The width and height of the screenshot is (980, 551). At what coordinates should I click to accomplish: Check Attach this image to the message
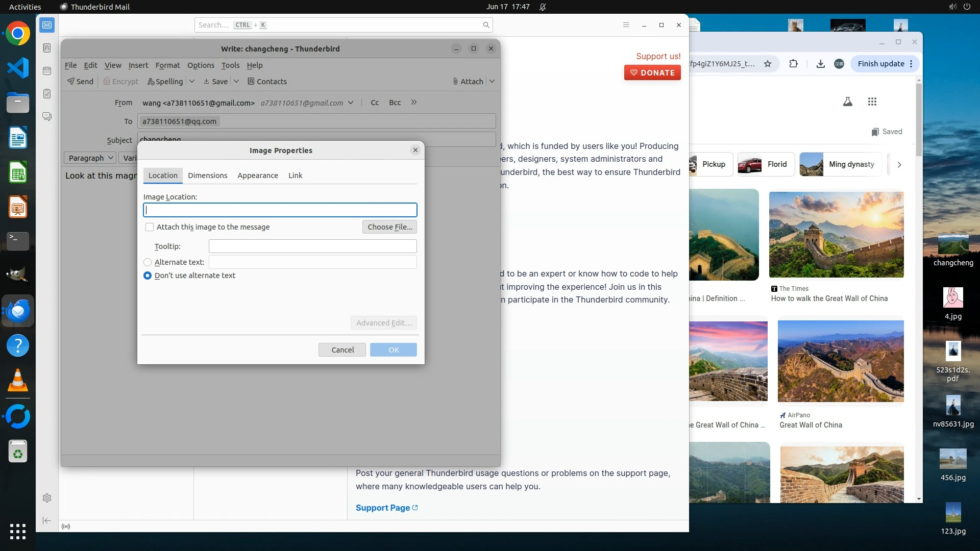[x=150, y=227]
